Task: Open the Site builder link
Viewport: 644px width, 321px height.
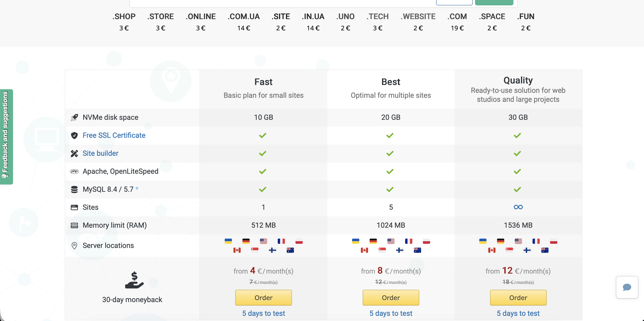Action: (x=100, y=153)
